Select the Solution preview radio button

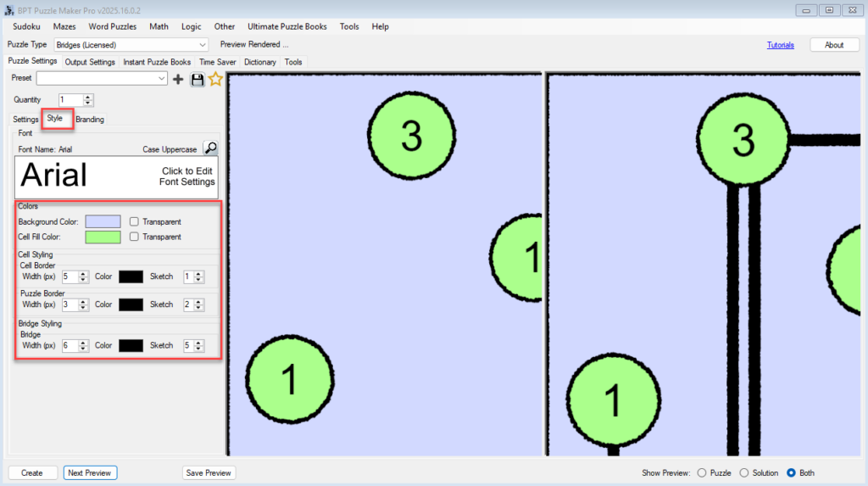(x=744, y=472)
